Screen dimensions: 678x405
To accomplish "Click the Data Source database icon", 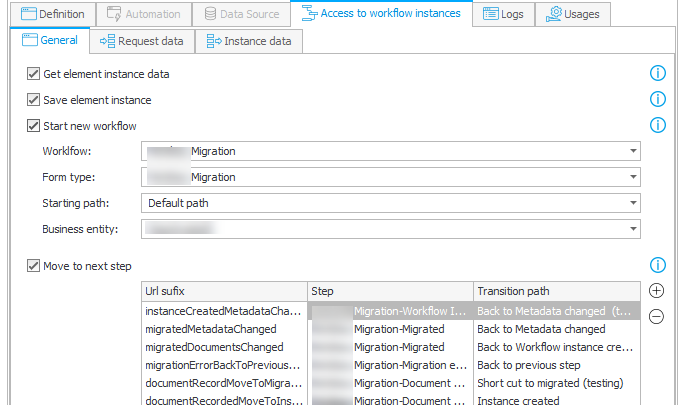I will click(210, 13).
